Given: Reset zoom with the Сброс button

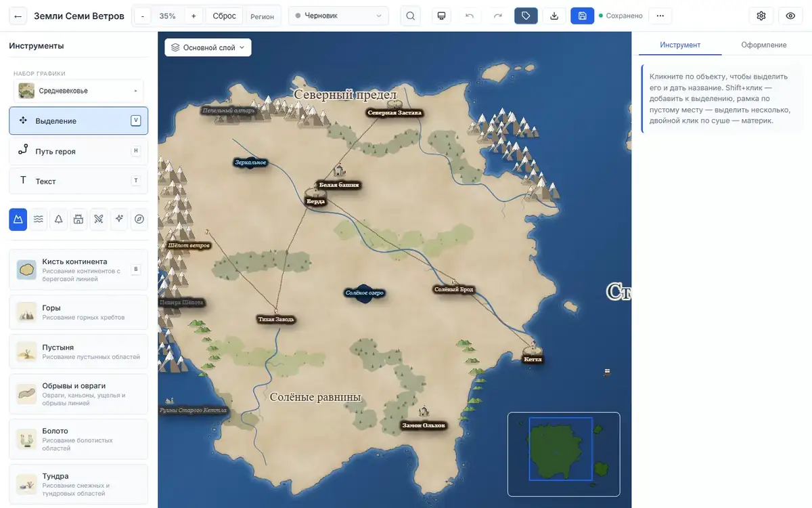Looking at the screenshot, I should pyautogui.click(x=224, y=16).
